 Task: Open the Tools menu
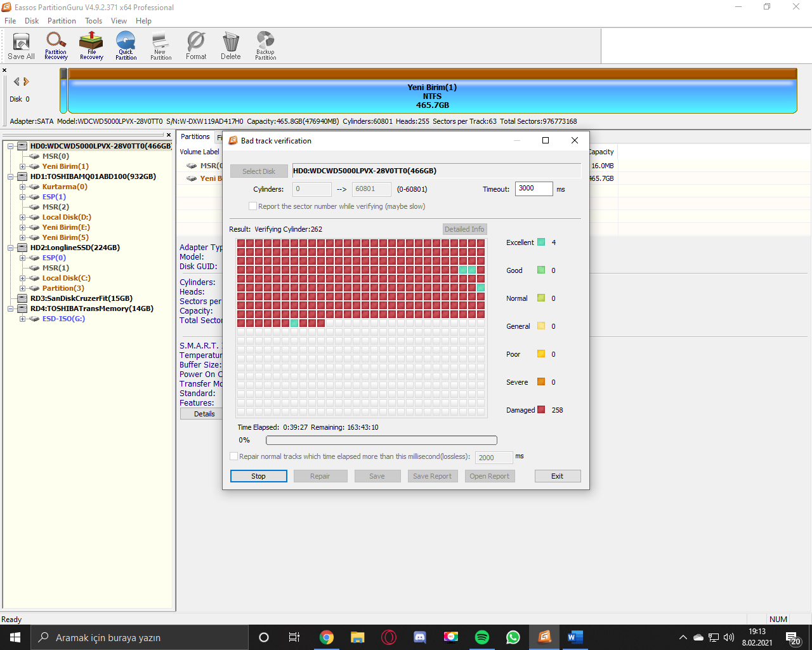(94, 21)
